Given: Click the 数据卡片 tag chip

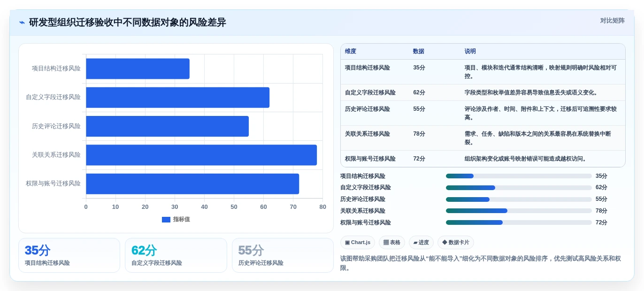Looking at the screenshot, I should click(x=456, y=242).
